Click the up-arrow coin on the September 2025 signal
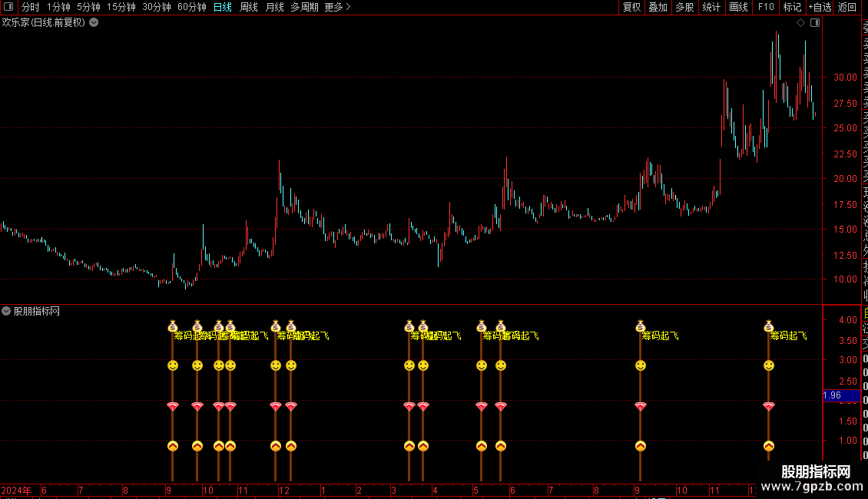868x499 pixels. [641, 446]
